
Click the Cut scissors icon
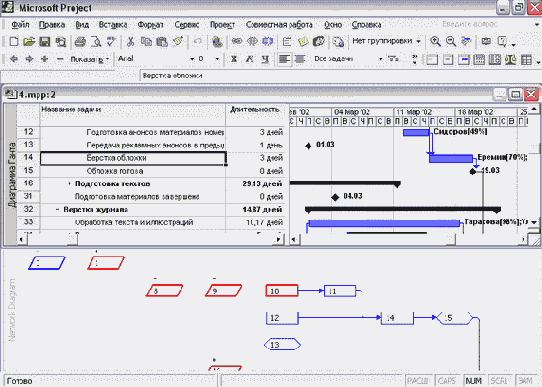pos(130,42)
